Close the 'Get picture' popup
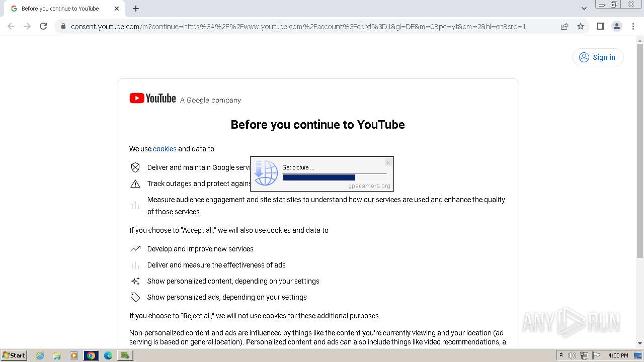The width and height of the screenshot is (644, 362). coord(388,162)
